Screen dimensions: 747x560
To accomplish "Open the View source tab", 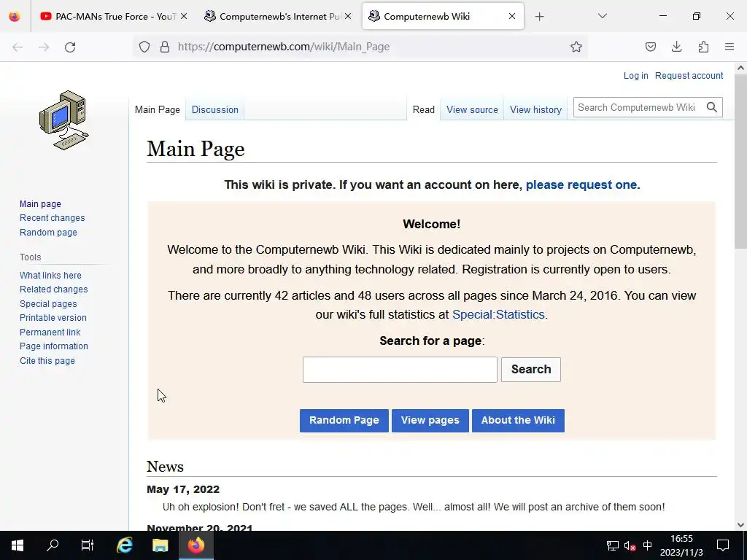I will (x=472, y=109).
